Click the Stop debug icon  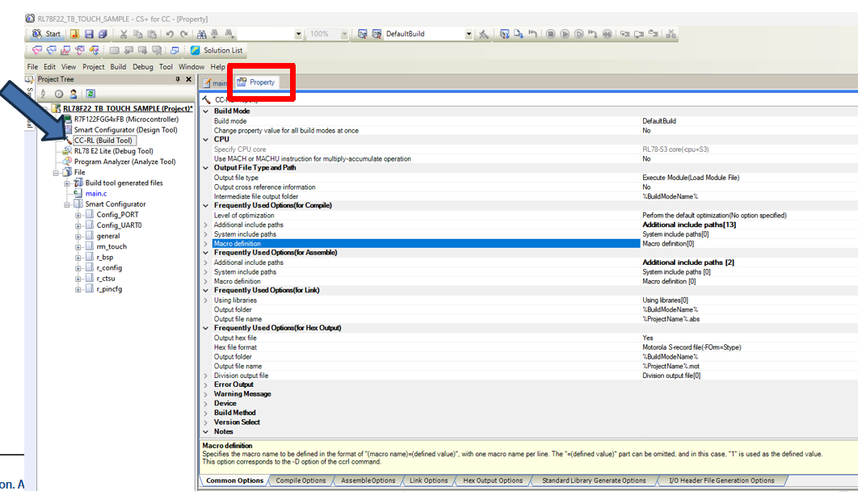coord(550,34)
